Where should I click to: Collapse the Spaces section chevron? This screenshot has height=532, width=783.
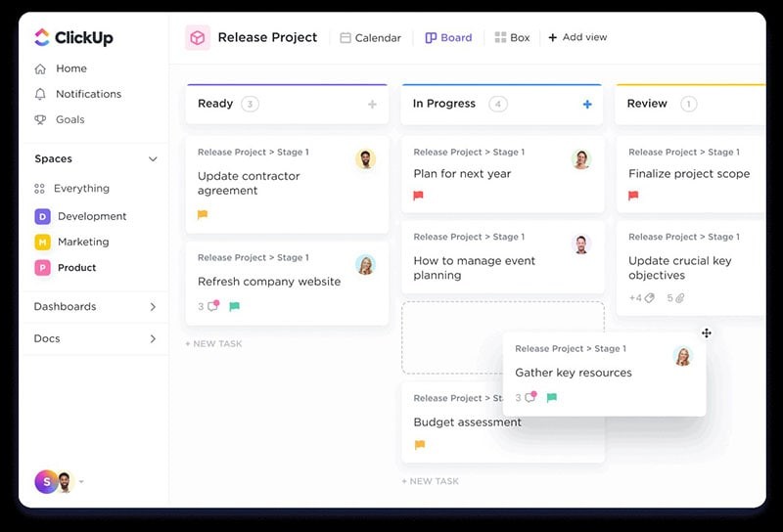coord(153,159)
